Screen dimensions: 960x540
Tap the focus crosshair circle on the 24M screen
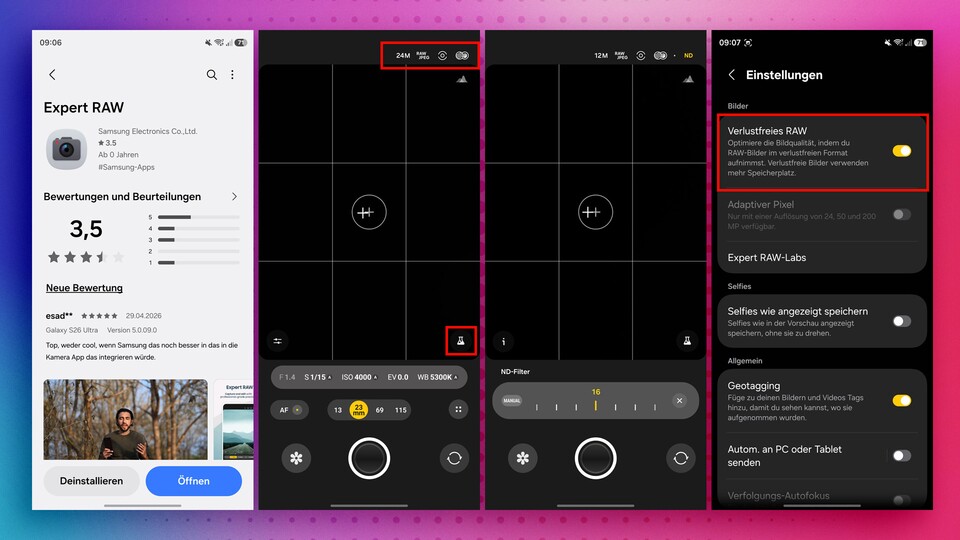[x=369, y=212]
